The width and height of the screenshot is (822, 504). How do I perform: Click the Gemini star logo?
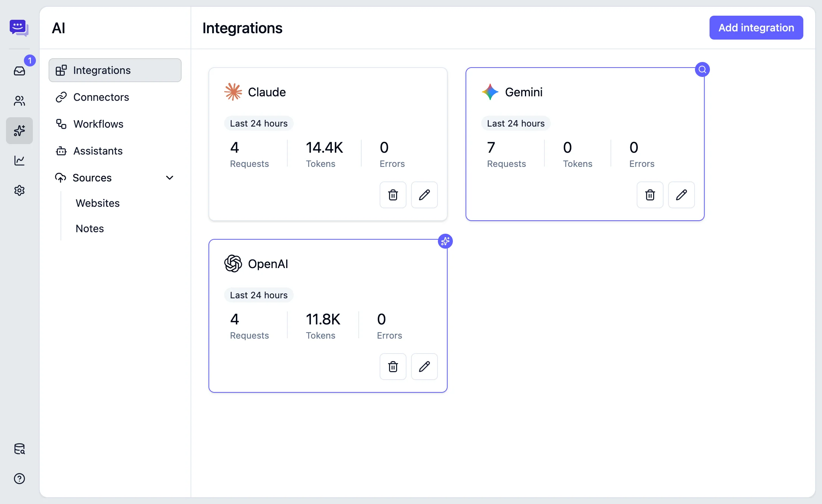click(x=490, y=92)
